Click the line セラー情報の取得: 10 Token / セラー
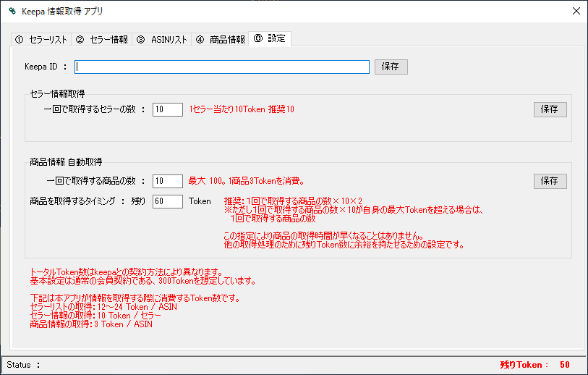Viewport: 588px width, 375px height. tap(95, 316)
